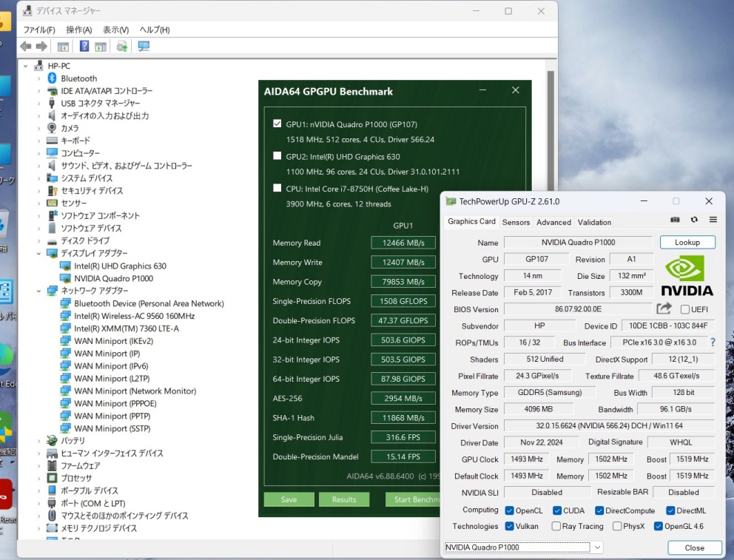This screenshot has width=734, height=560.
Task: Toggle OpenCL checkbox in GPU-Z
Action: click(x=509, y=510)
